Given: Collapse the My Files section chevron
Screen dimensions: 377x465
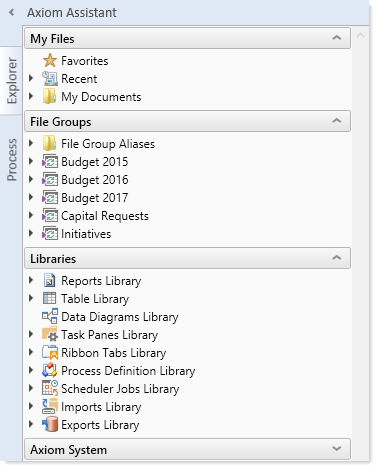Looking at the screenshot, I should 337,38.
